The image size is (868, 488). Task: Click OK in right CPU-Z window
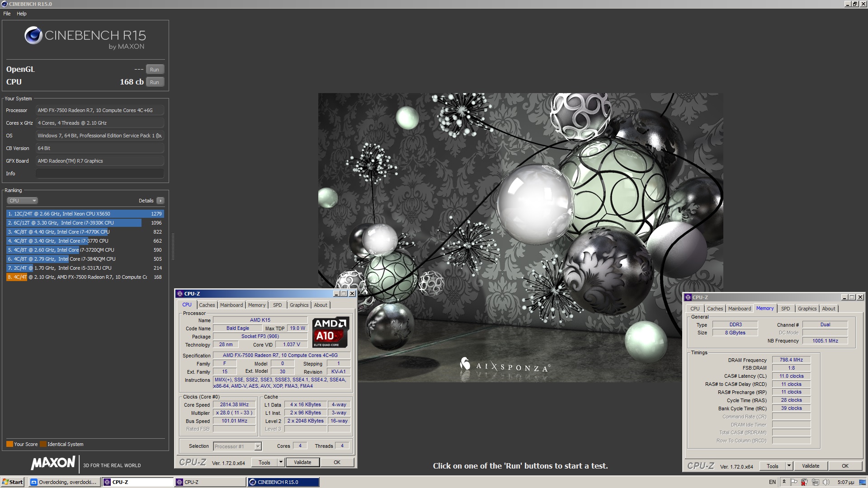coord(845,466)
